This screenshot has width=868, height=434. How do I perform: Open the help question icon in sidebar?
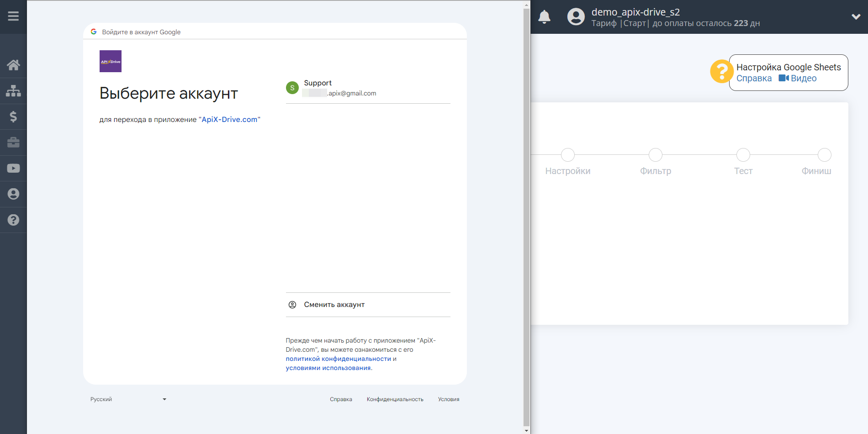[x=13, y=220]
